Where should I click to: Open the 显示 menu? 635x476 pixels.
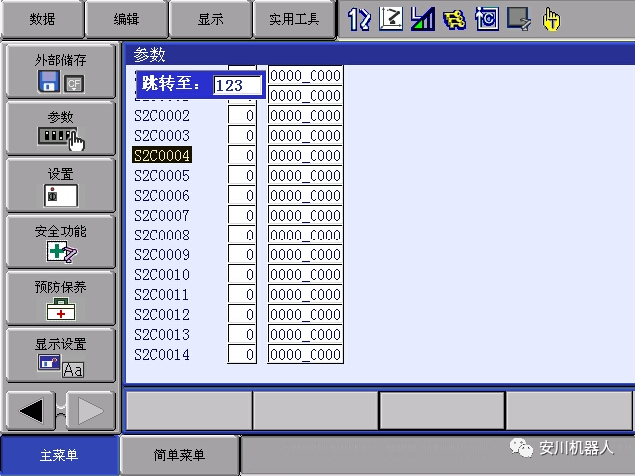click(x=211, y=19)
